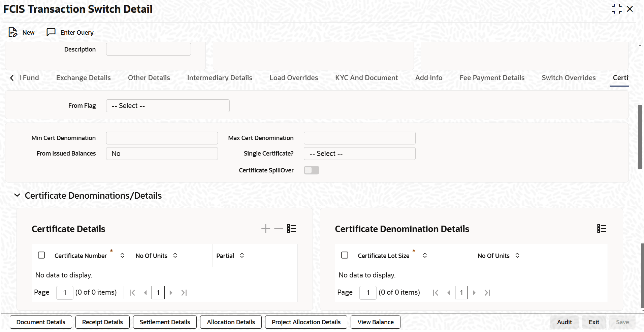Open the From Flag dropdown

(x=168, y=106)
